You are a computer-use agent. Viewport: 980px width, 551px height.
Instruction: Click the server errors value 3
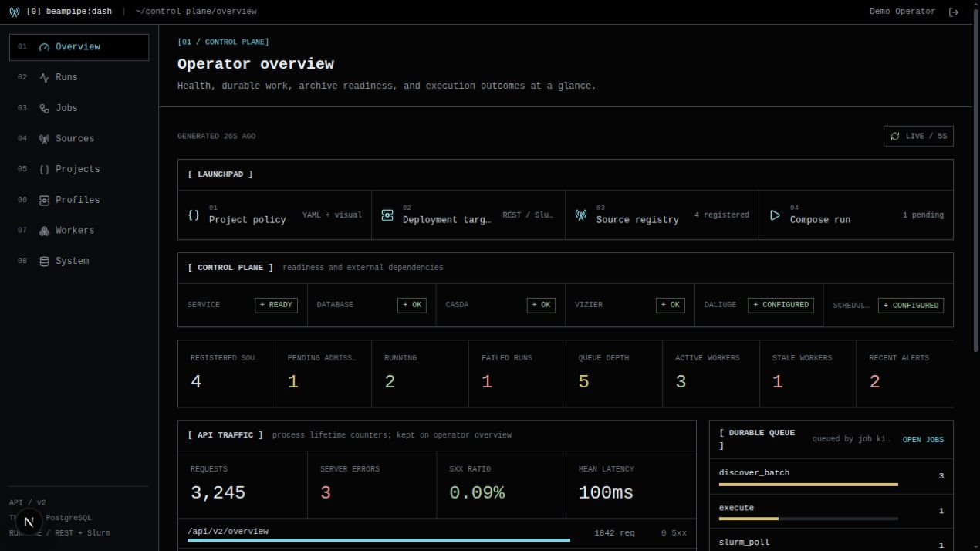click(326, 492)
